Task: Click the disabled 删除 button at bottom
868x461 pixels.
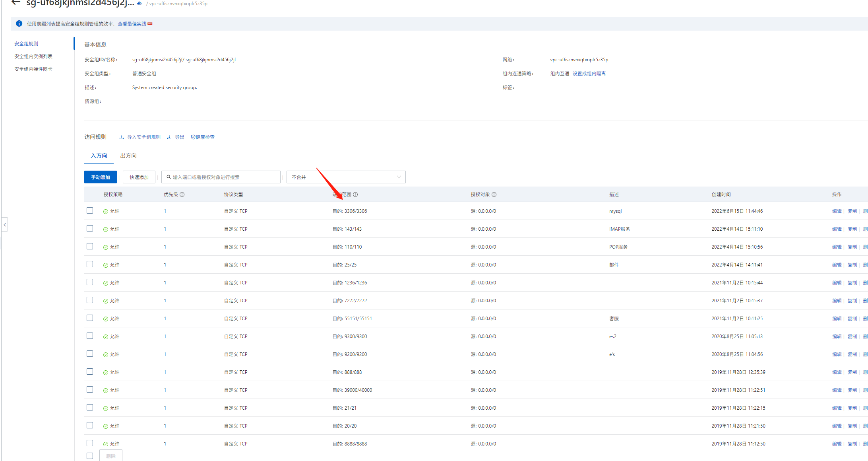Action: 111,456
